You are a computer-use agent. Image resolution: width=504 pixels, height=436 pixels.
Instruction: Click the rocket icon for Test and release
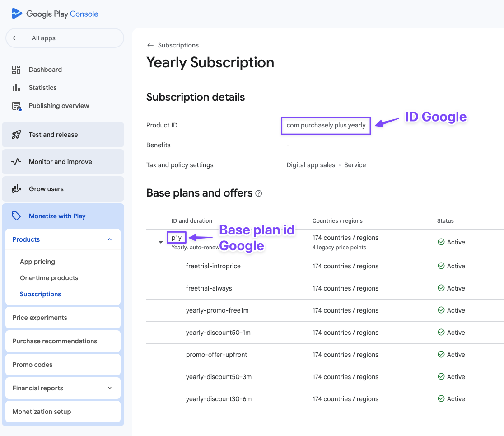[16, 135]
